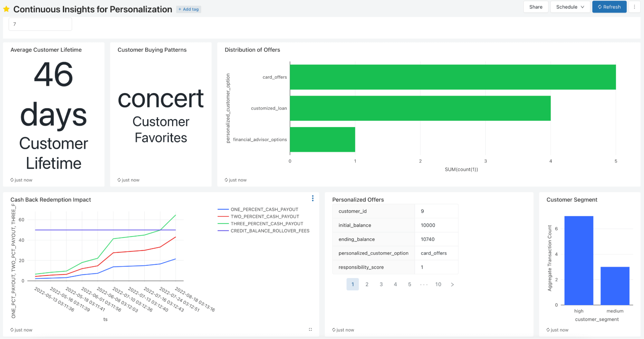Select page 2 in Personalized Offers

[367, 285]
